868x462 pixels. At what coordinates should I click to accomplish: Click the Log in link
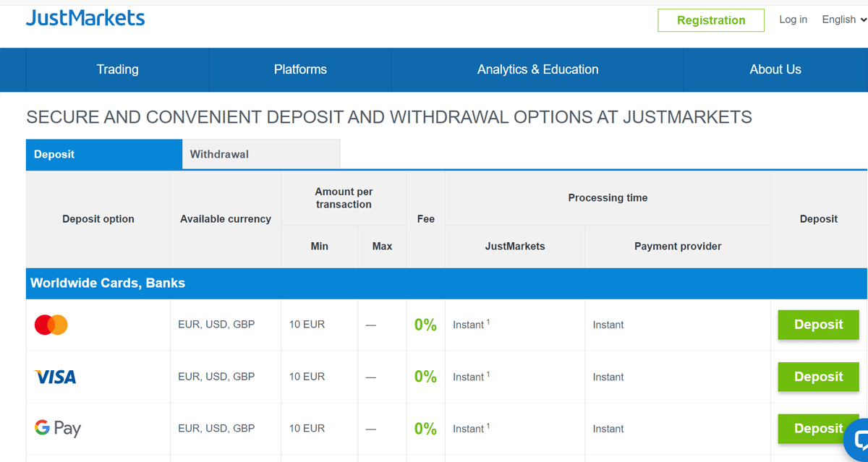(793, 20)
